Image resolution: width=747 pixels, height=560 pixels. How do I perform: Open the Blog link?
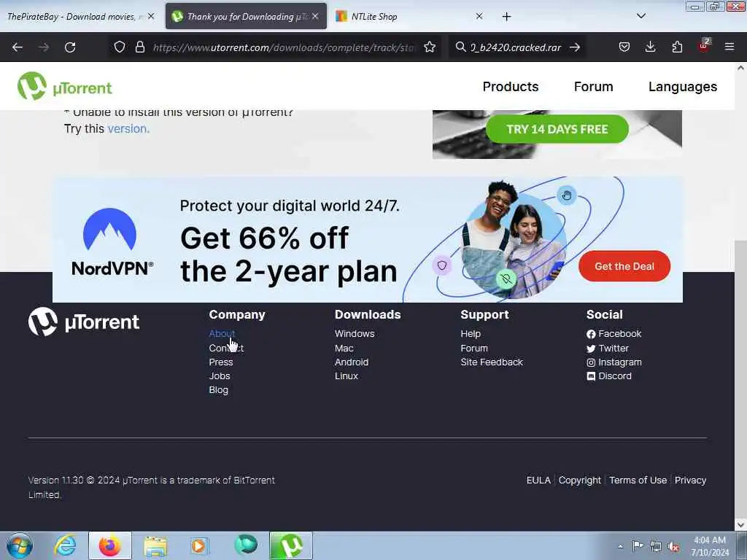click(219, 389)
